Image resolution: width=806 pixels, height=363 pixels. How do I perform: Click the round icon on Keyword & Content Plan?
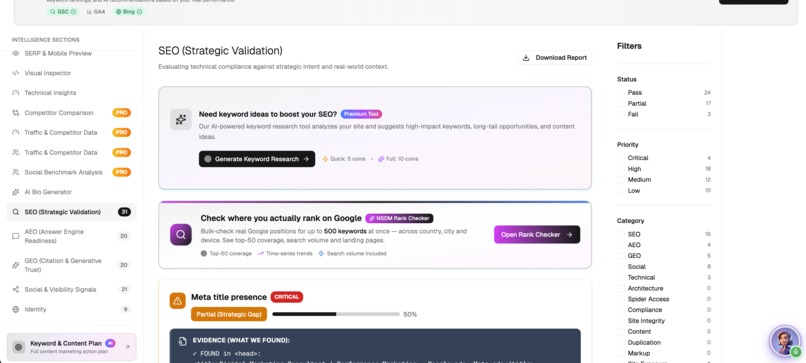point(19,347)
